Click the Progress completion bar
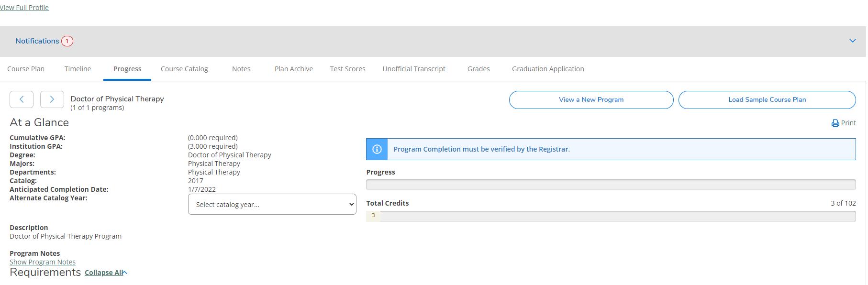The image size is (868, 285). click(611, 185)
